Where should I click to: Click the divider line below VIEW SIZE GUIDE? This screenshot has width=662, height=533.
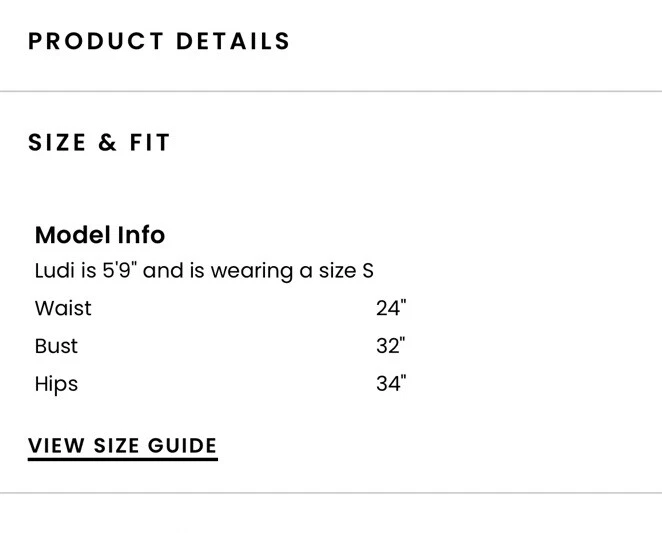tap(331, 492)
